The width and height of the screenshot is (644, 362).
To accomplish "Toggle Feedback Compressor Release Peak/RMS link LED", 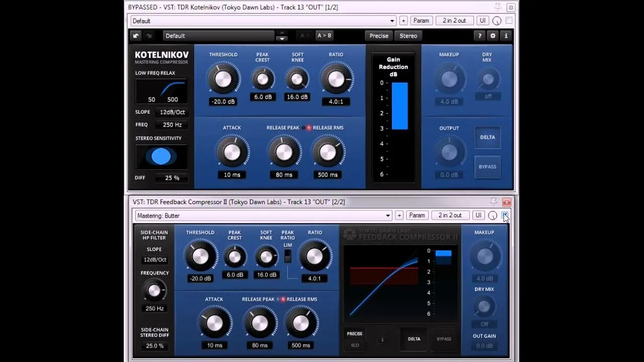I will tap(283, 299).
